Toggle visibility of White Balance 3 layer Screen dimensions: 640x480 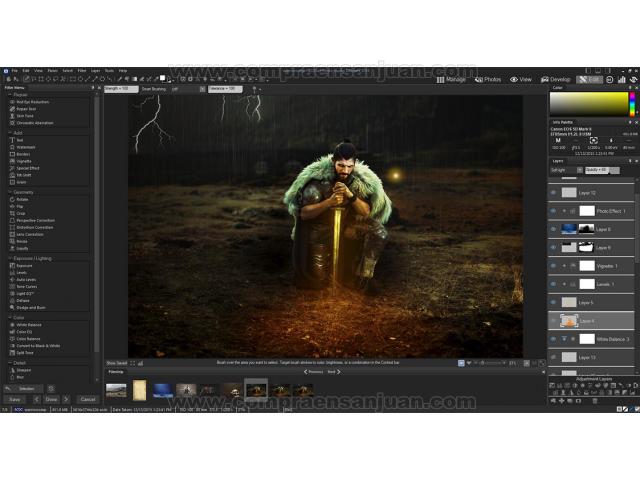click(553, 339)
